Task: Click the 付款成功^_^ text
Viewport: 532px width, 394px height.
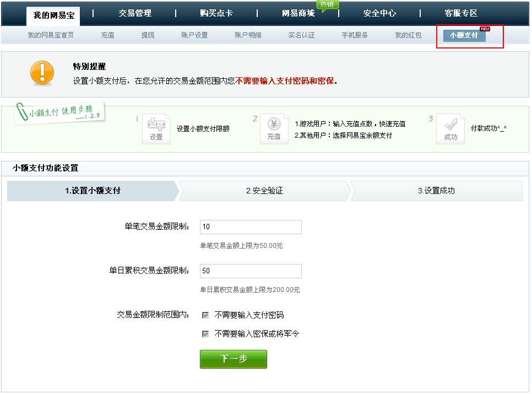Action: [488, 128]
